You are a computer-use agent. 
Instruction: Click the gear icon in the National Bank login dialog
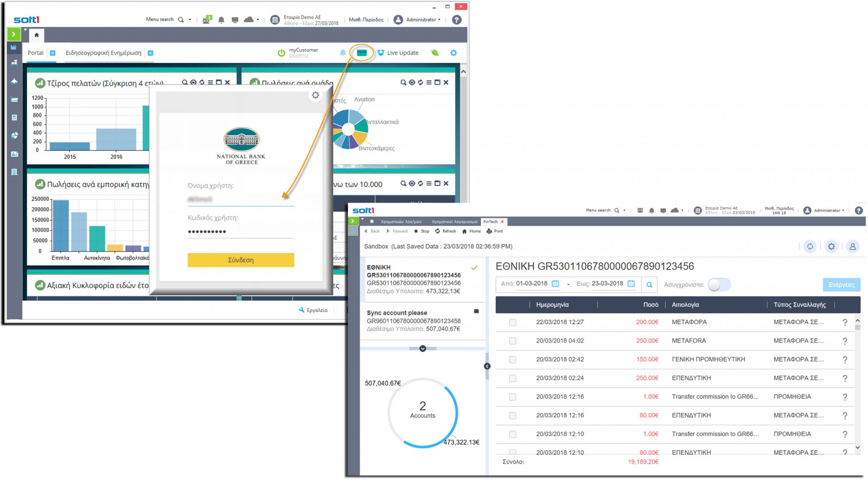tap(315, 95)
